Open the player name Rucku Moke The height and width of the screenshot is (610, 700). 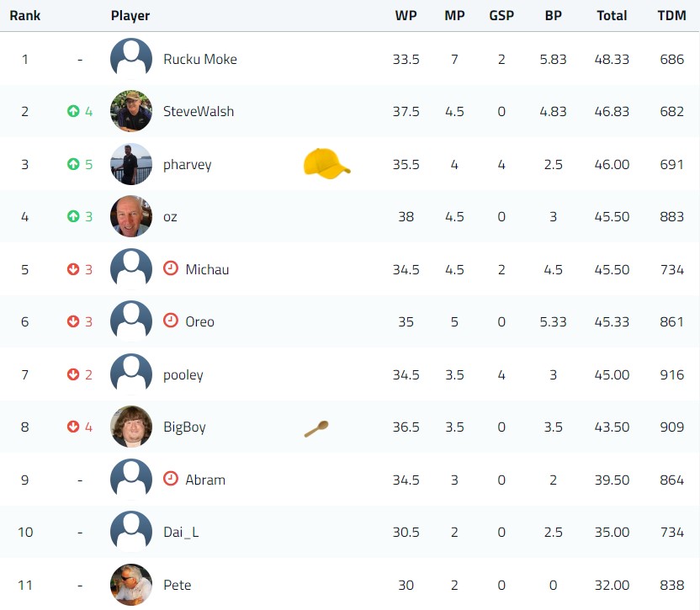pyautogui.click(x=200, y=59)
